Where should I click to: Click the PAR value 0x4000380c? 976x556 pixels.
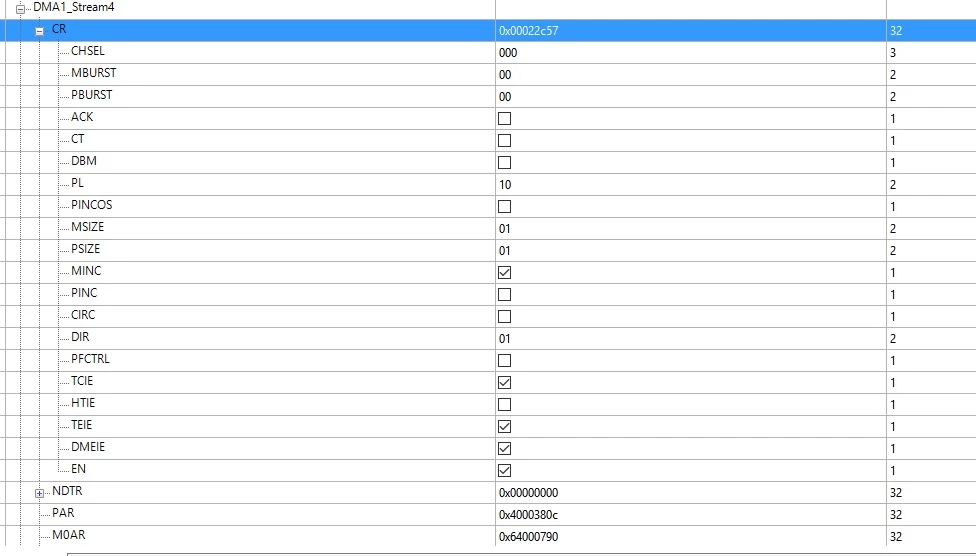click(x=528, y=515)
